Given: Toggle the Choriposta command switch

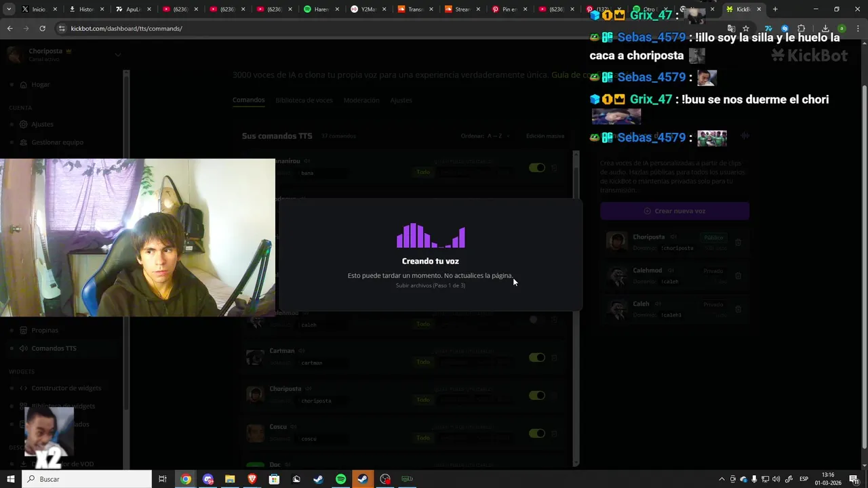Looking at the screenshot, I should pos(537,395).
